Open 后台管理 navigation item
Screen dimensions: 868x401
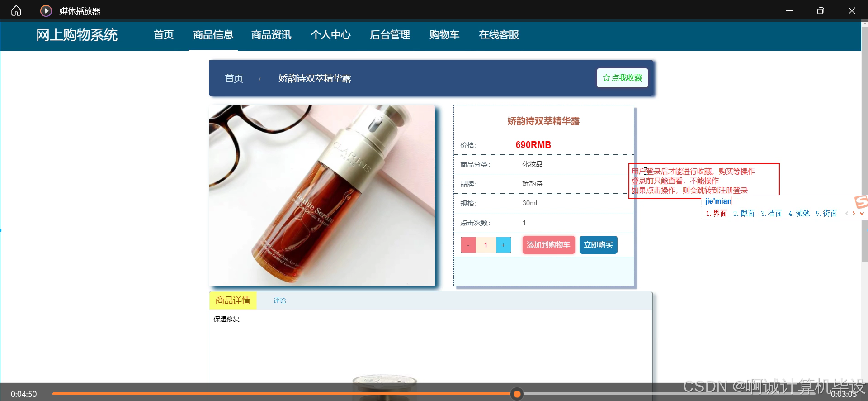click(390, 35)
